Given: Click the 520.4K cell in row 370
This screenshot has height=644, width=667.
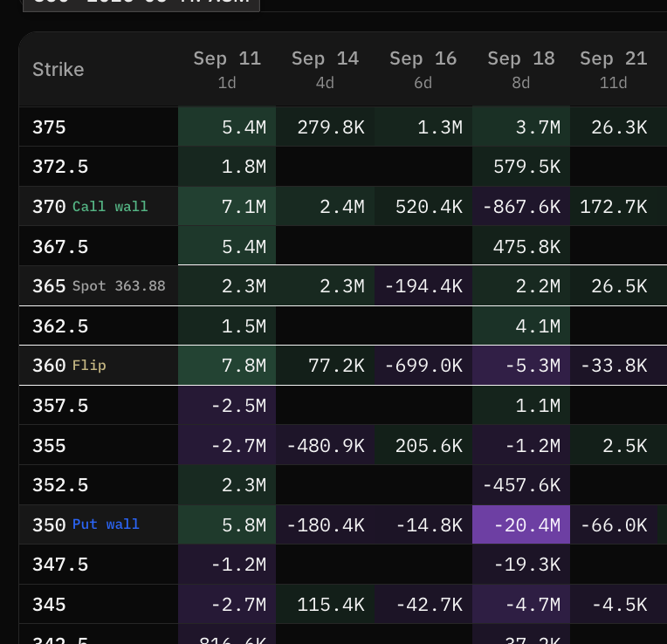Looking at the screenshot, I should point(423,207).
